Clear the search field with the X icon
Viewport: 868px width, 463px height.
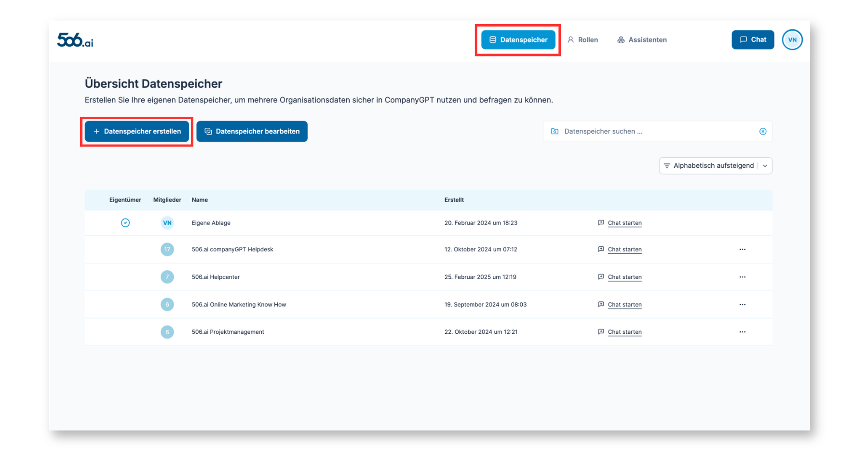(763, 131)
